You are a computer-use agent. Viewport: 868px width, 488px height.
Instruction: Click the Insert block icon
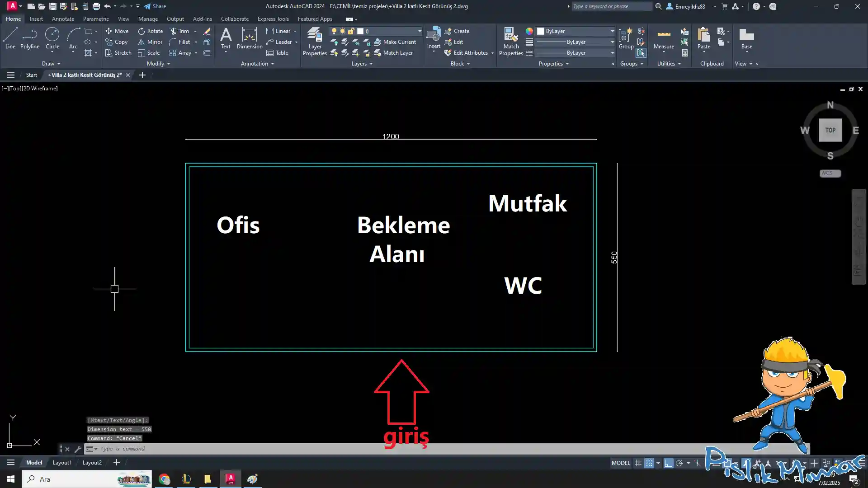434,35
